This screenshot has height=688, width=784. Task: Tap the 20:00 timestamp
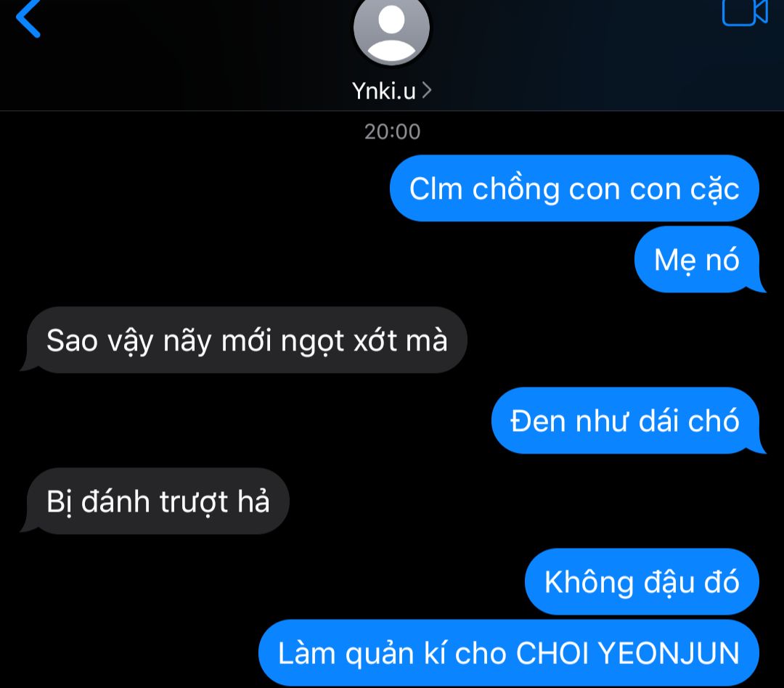392,131
